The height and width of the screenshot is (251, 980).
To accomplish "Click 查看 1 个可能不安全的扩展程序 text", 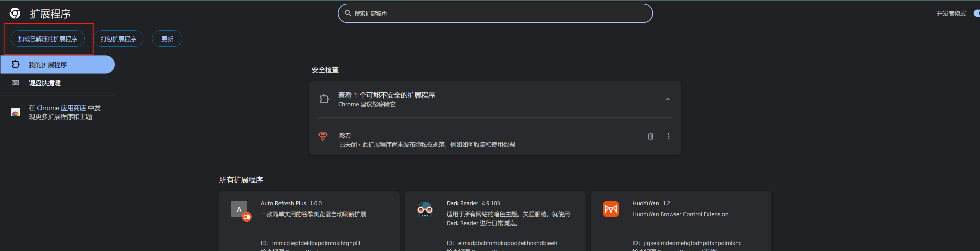I will pos(386,95).
